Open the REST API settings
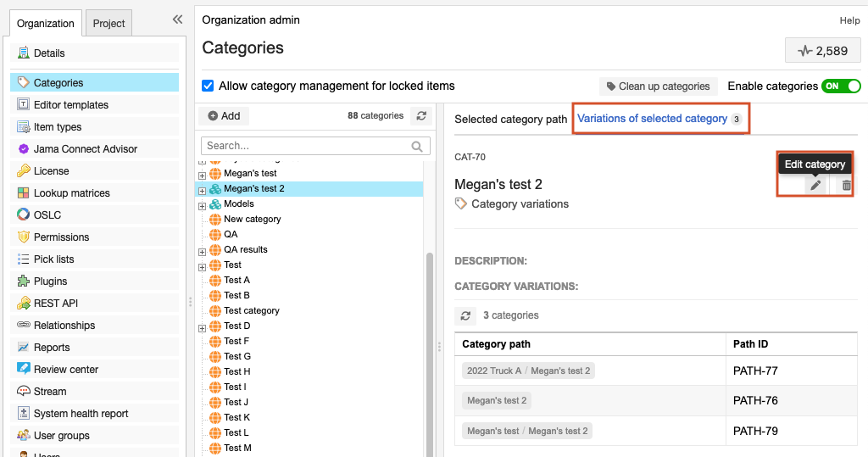868x457 pixels. 55,304
